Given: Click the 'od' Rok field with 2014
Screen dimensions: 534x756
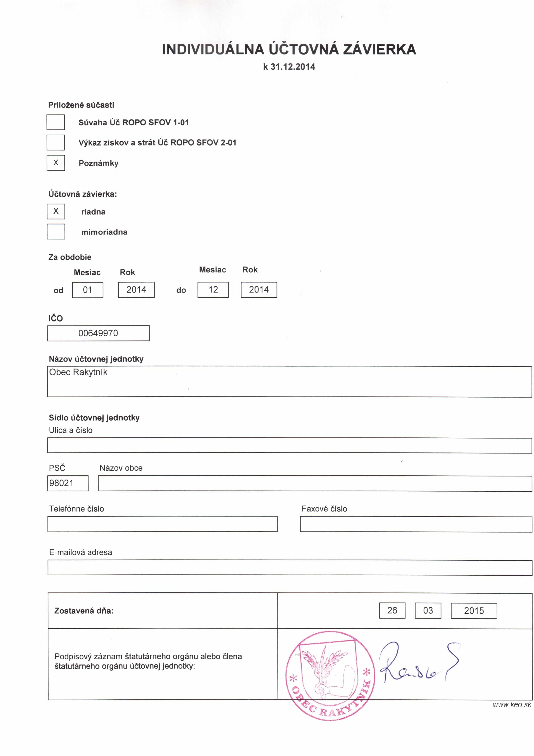Looking at the screenshot, I should pos(136,290).
